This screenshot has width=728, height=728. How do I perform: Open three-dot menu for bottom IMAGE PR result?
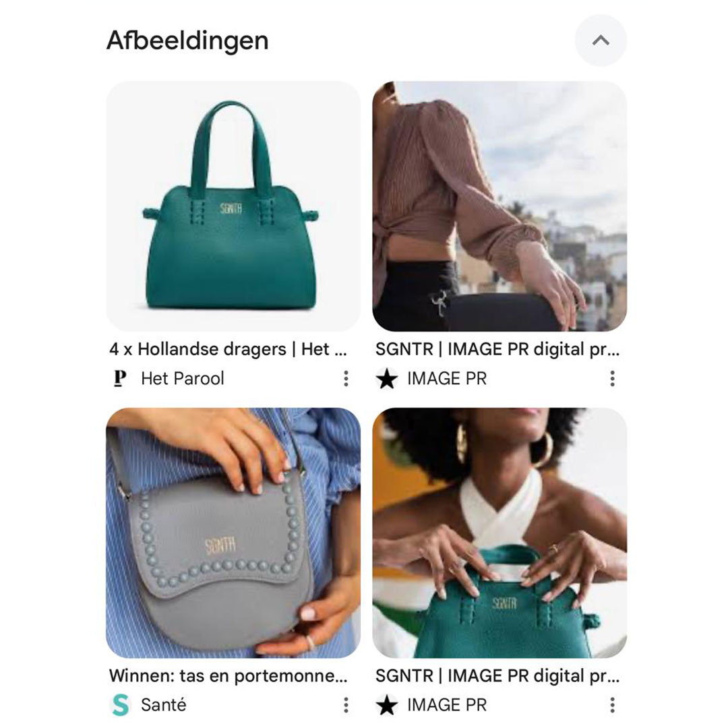click(x=612, y=705)
